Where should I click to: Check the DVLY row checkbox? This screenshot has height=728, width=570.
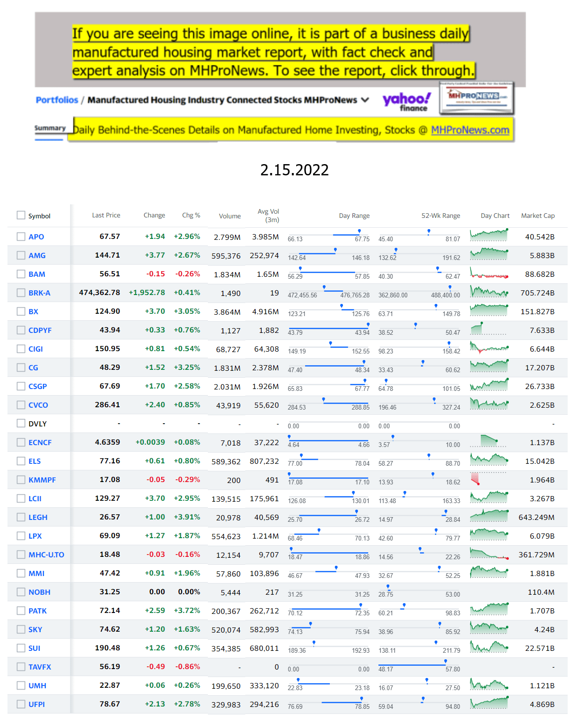[x=21, y=424]
